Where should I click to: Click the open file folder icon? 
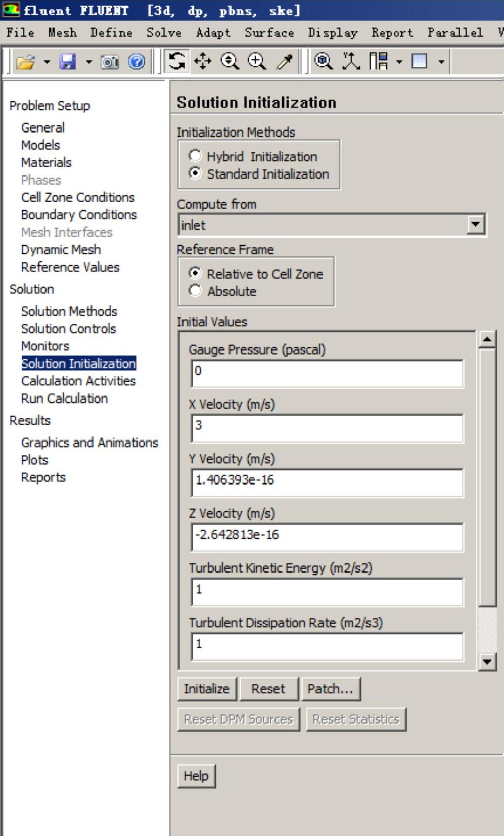[x=25, y=62]
